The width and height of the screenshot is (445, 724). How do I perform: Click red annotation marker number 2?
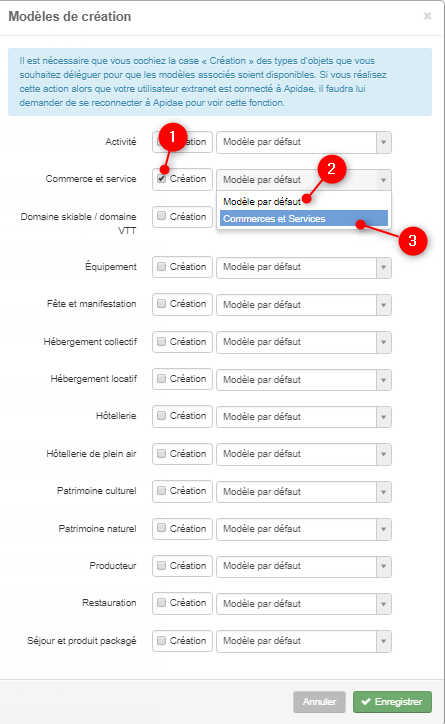pos(332,169)
